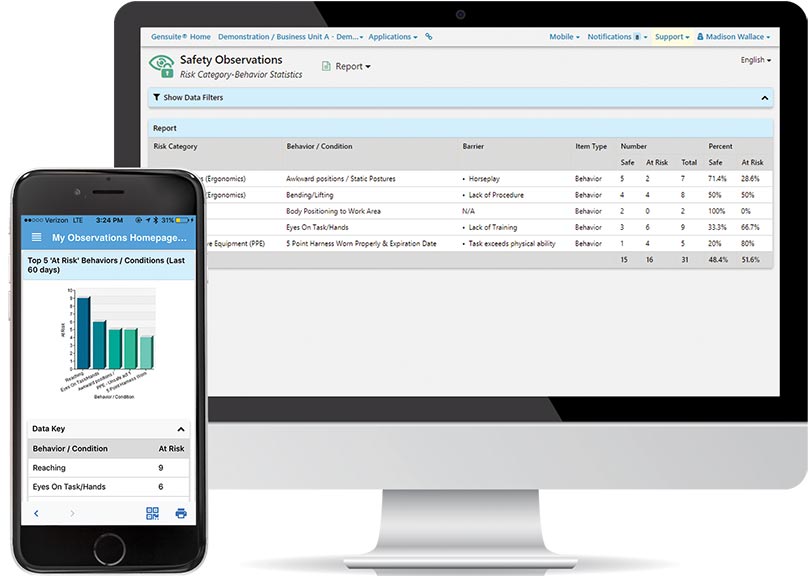Open the Report dropdown
The image size is (810, 576).
click(x=346, y=66)
